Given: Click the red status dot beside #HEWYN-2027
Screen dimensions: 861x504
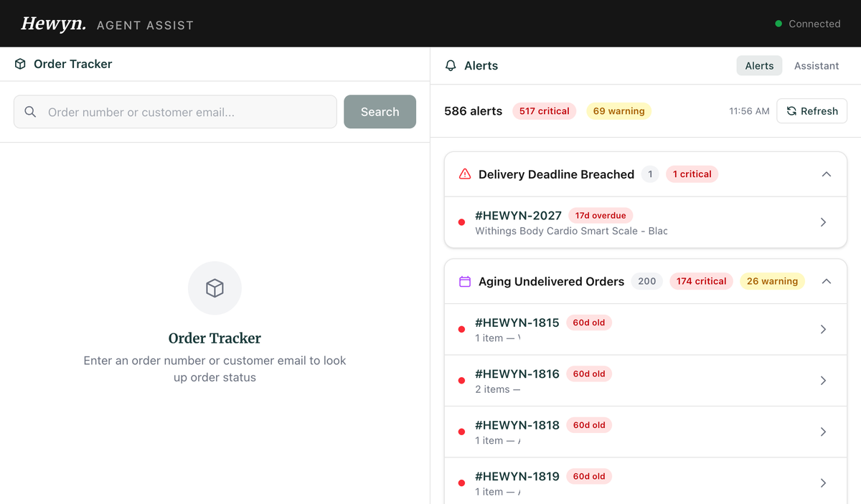Looking at the screenshot, I should (461, 222).
